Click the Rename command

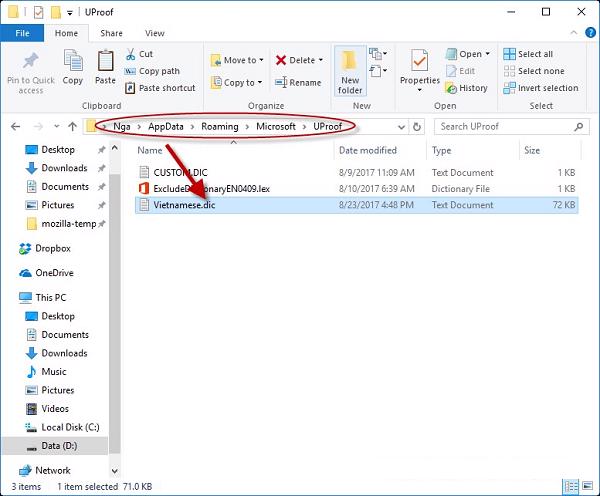[298, 83]
